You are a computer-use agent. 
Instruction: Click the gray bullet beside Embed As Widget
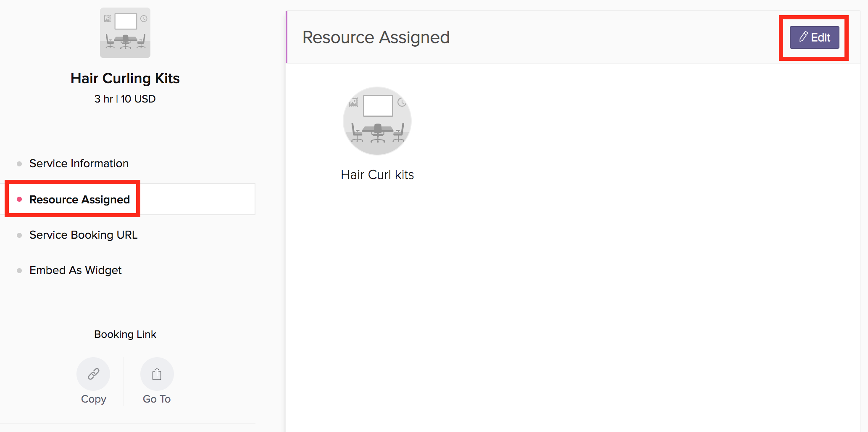coord(19,271)
